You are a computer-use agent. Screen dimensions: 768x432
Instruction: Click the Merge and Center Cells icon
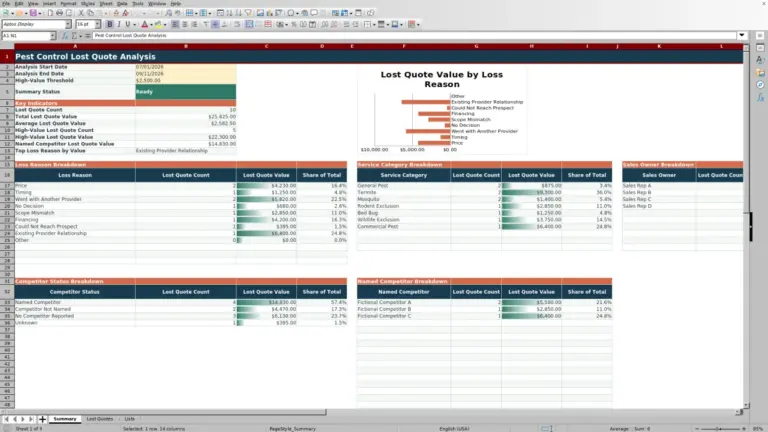pos(249,24)
